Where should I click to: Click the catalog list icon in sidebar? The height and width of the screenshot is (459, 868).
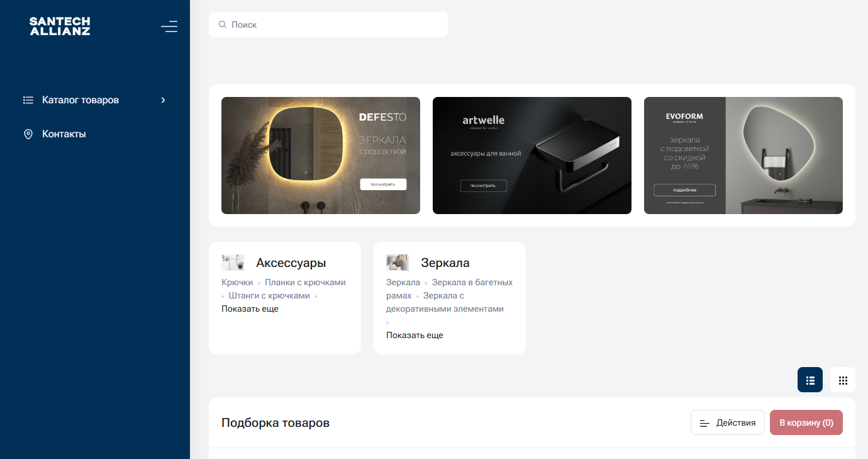click(28, 100)
